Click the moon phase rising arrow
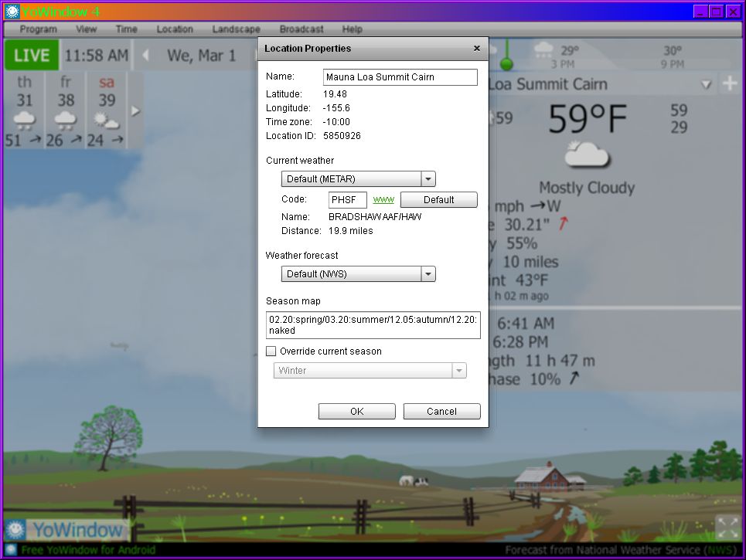The width and height of the screenshot is (746, 560). pos(574,378)
